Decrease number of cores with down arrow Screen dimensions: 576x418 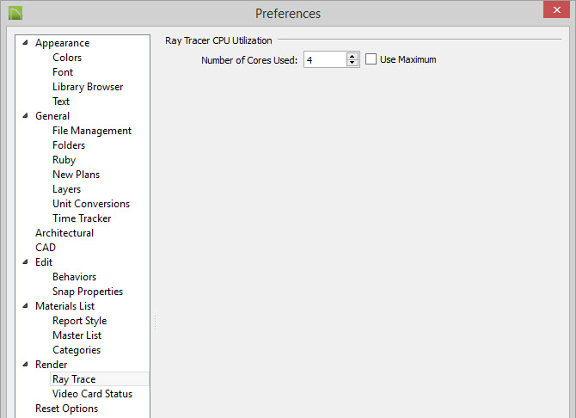tap(352, 63)
